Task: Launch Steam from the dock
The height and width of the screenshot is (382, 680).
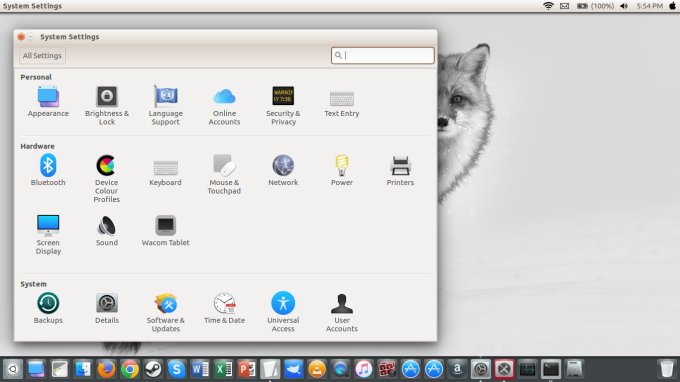Action: (x=153, y=369)
